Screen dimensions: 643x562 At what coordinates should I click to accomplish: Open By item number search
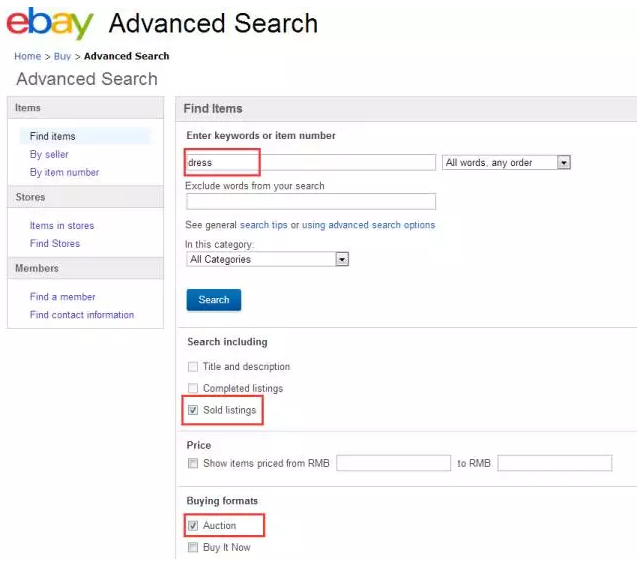pyautogui.click(x=64, y=172)
